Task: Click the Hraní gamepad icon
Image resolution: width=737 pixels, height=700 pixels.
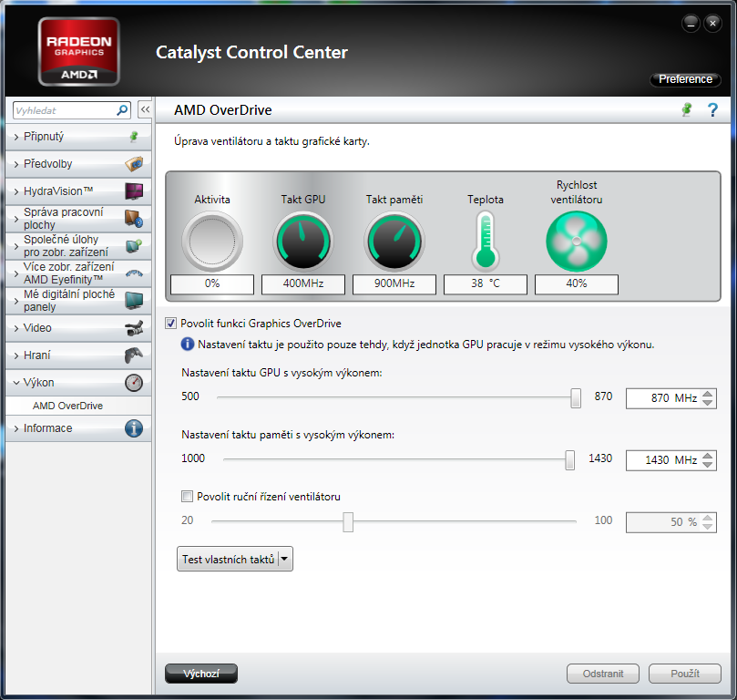Action: pos(134,355)
